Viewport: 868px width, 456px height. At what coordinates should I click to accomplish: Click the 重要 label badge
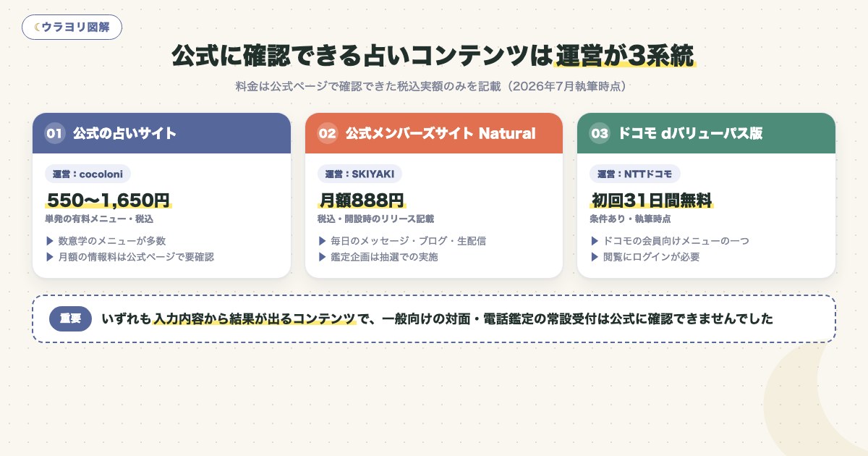tap(70, 318)
